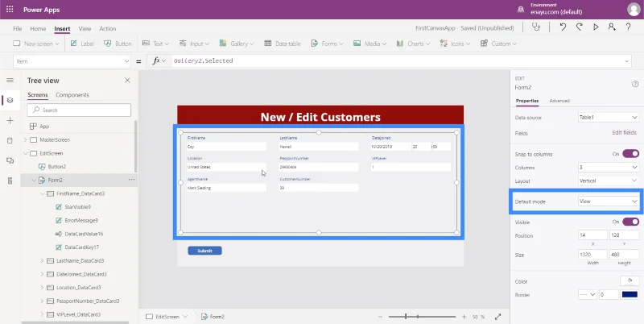
Task: Open Help question mark in top bar
Action: pyautogui.click(x=629, y=27)
